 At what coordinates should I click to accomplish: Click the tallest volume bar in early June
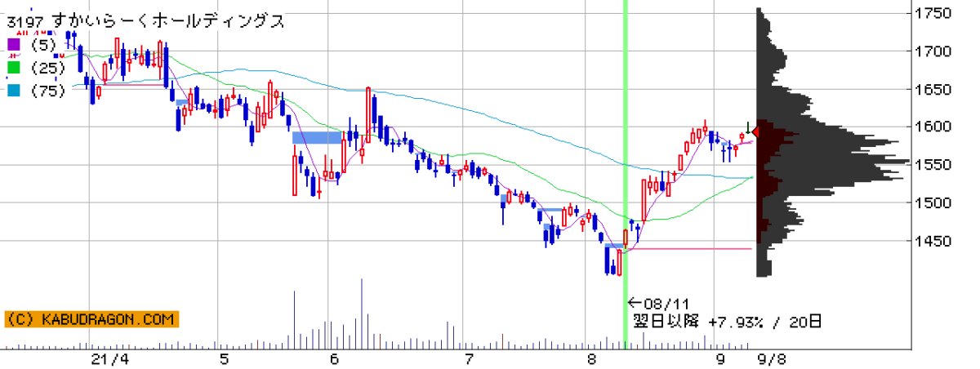pyautogui.click(x=361, y=314)
